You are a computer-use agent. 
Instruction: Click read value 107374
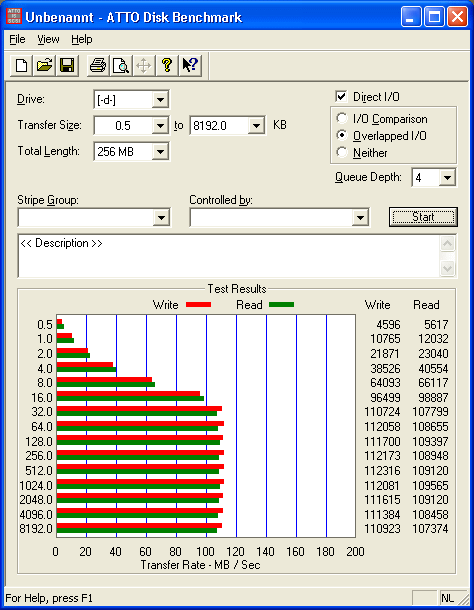(430, 529)
